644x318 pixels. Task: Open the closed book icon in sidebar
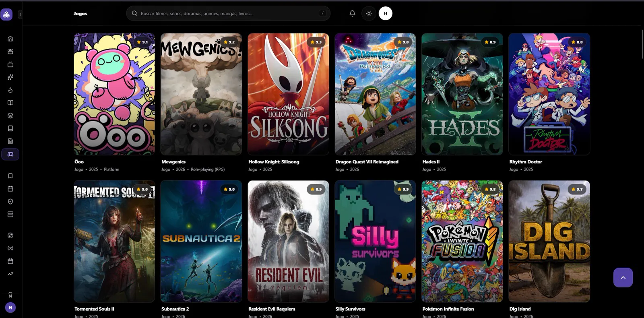coord(10,128)
